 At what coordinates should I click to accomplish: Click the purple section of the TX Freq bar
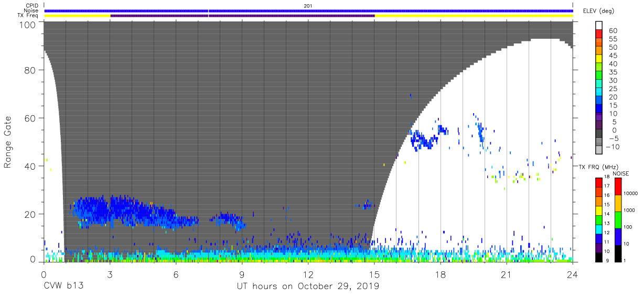(242, 15)
